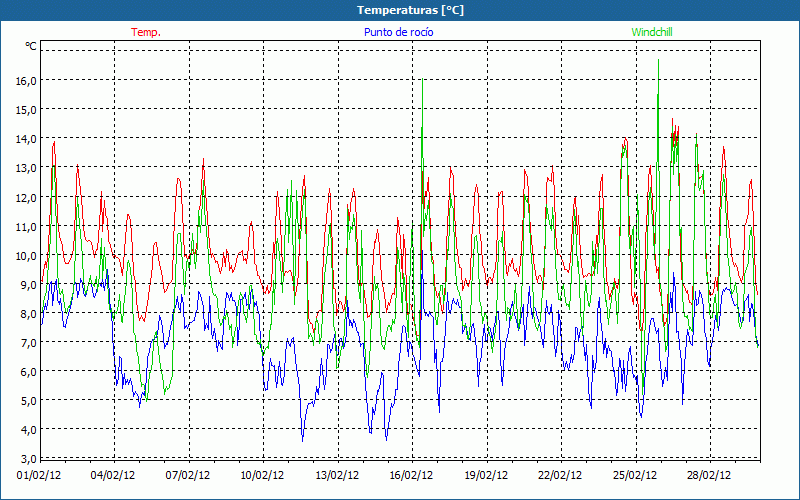Viewport: 800px width, 500px height.
Task: Click the 14,0 y-axis value
Action: 26,139
